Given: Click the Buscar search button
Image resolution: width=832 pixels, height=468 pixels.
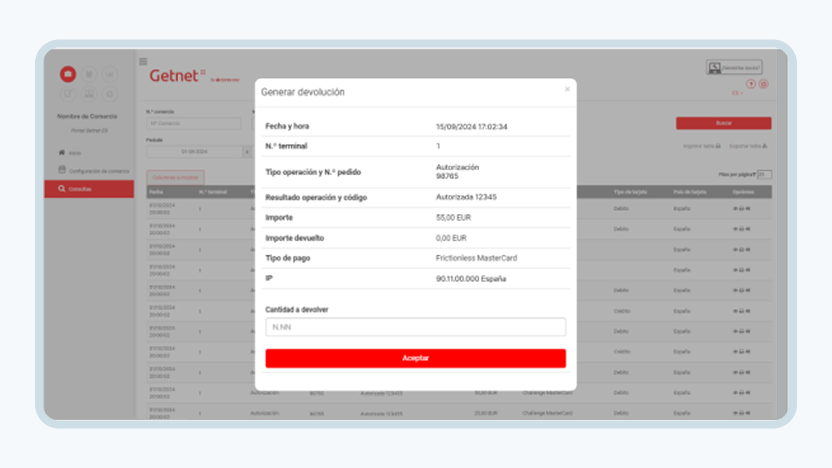Looking at the screenshot, I should coord(723,123).
